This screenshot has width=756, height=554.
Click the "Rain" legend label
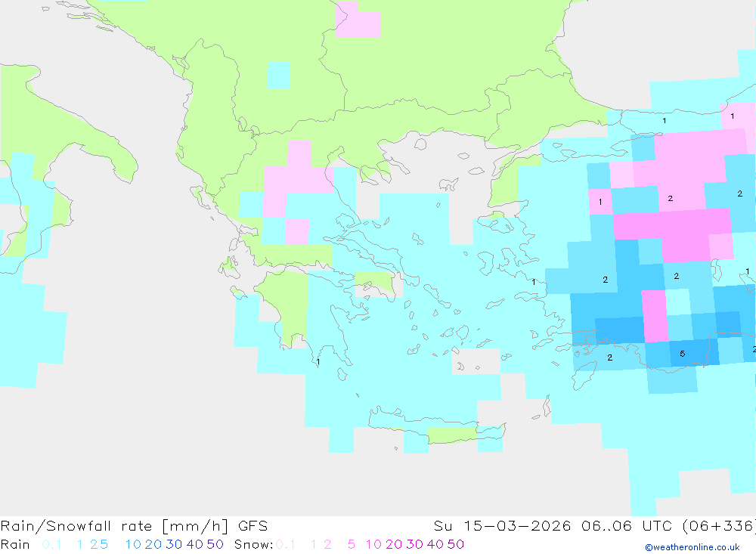[x=15, y=544]
